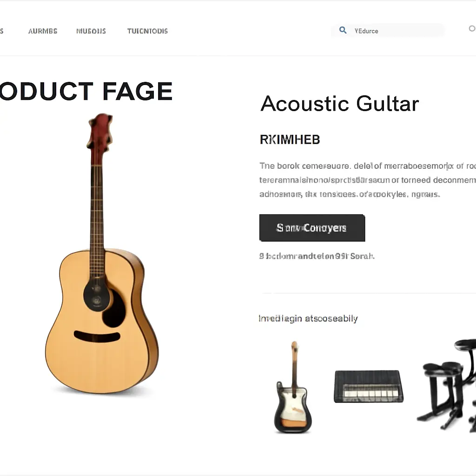The image size is (476, 476).
Task: Open the TUIENTODIS navigation item
Action: pos(147,31)
